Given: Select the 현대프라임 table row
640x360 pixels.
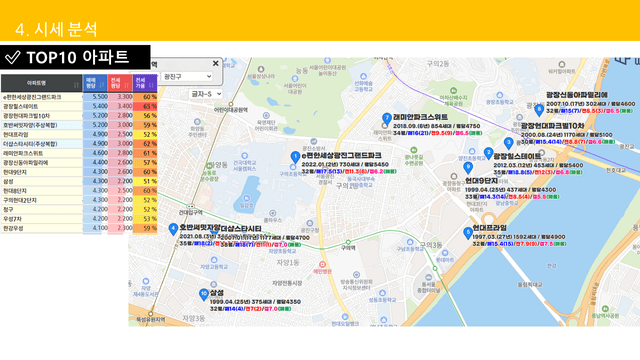Looking at the screenshot, I should pyautogui.click(x=79, y=134).
